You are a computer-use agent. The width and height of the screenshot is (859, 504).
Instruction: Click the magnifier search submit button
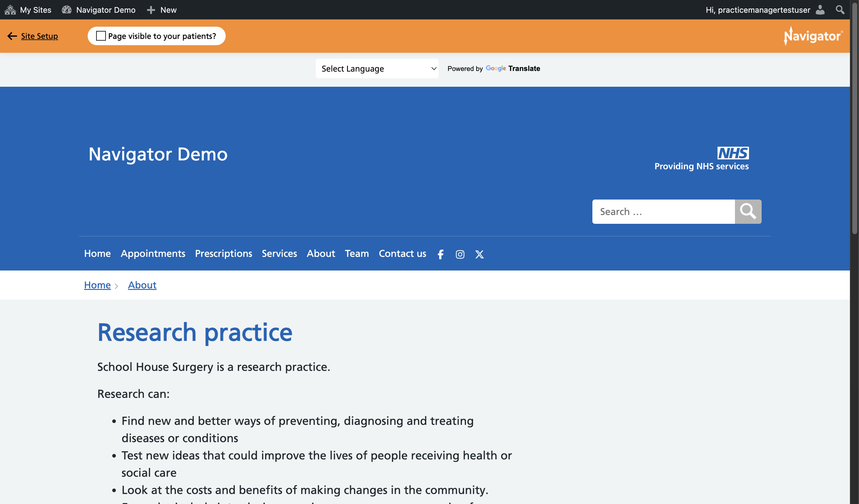(748, 212)
